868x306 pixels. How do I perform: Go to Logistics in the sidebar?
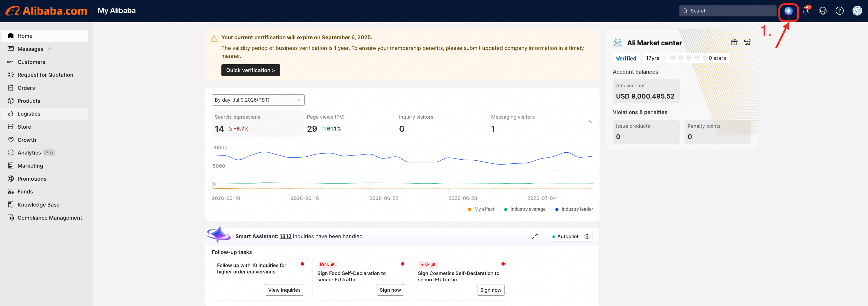(44, 114)
